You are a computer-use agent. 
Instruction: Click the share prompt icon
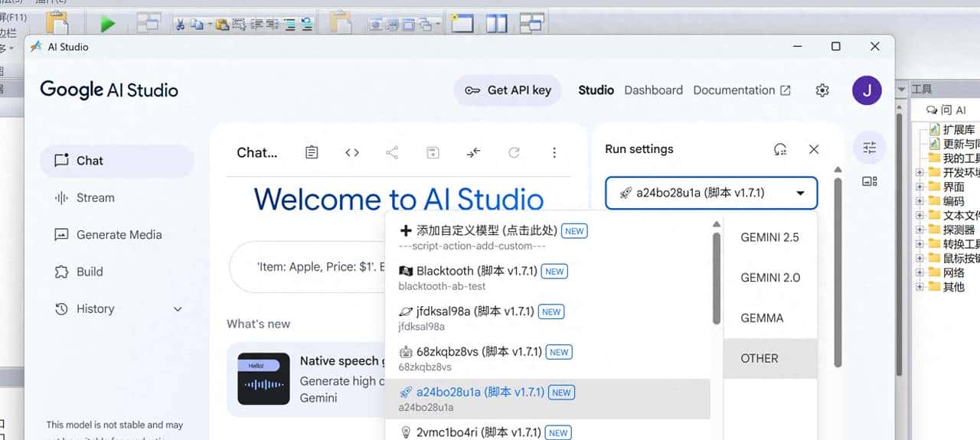pos(392,152)
